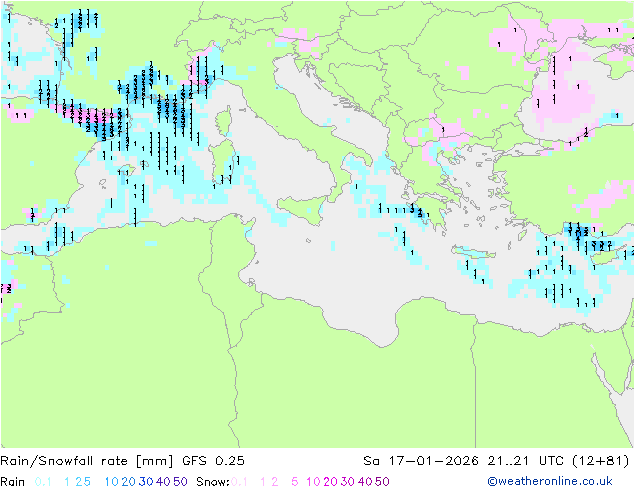Click the date '17-01-2026' text
This screenshot has height=490, width=634.
(x=433, y=461)
